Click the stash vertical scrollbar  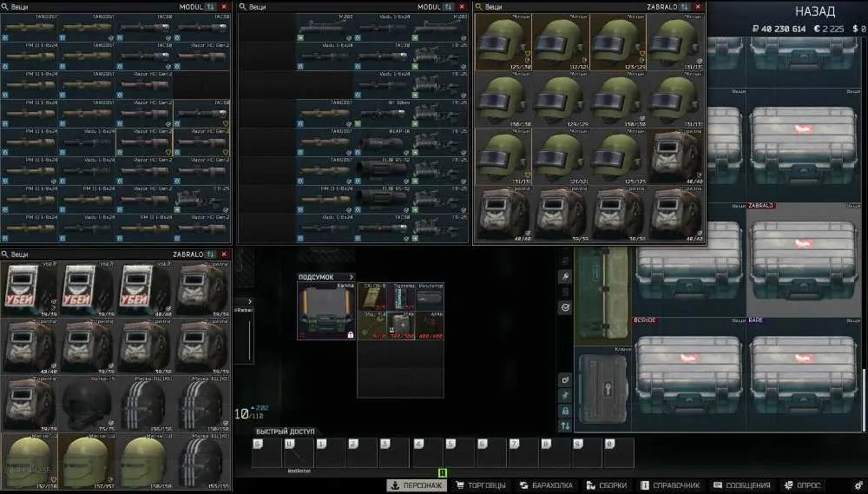click(x=865, y=398)
